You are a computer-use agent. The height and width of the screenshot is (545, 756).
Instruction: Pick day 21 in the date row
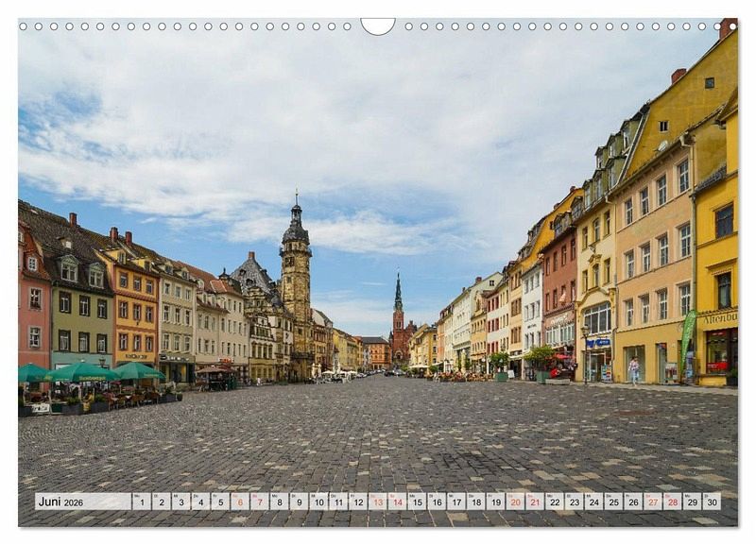pos(534,502)
